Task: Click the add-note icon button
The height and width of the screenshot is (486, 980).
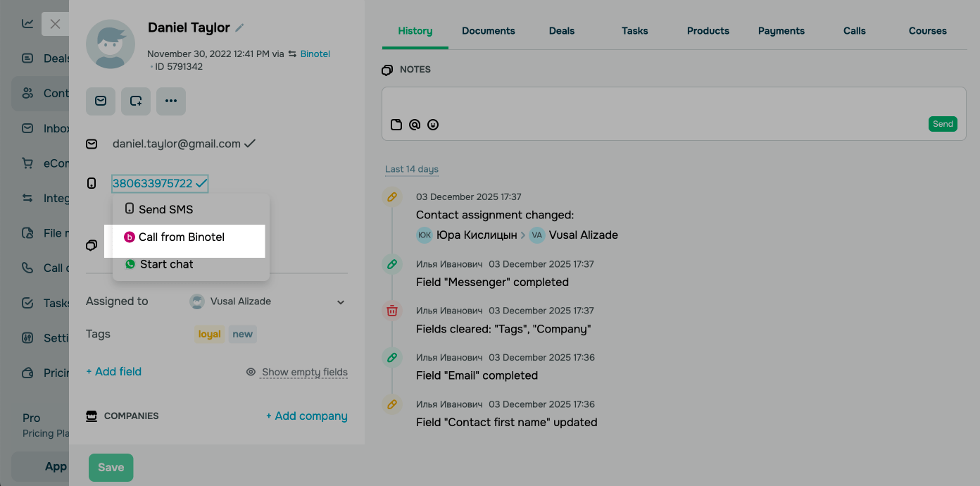Action: pyautogui.click(x=136, y=101)
